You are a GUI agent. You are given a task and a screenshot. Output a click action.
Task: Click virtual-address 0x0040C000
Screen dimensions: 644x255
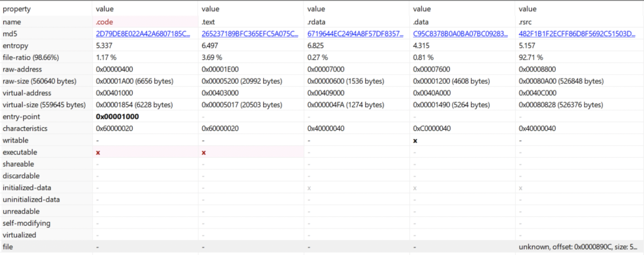537,93
